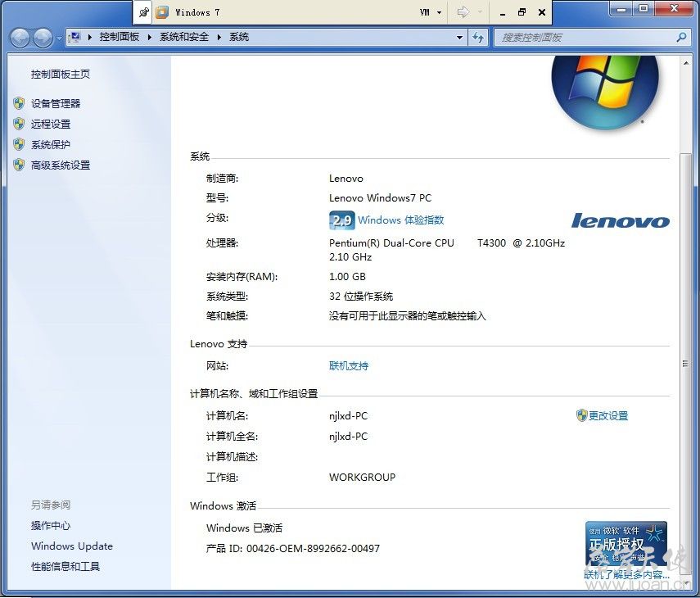Viewport: 700px width, 598px height.
Task: Open 高级系统设置
Action: tap(61, 165)
